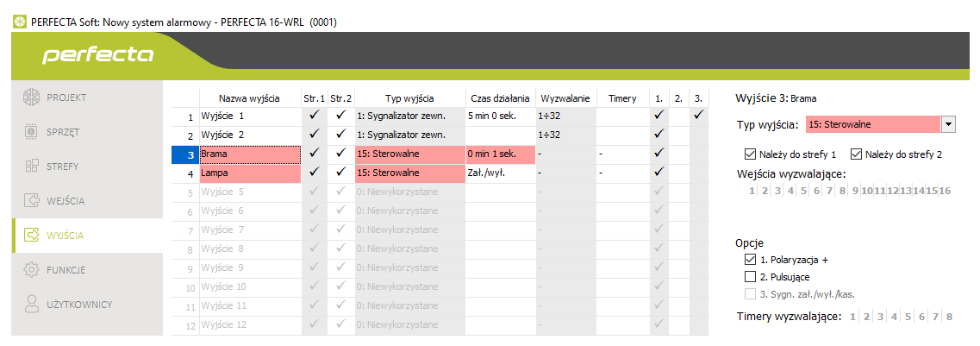Disable the Polaryzacja + option
This screenshot has height=346, width=980.
point(750,260)
